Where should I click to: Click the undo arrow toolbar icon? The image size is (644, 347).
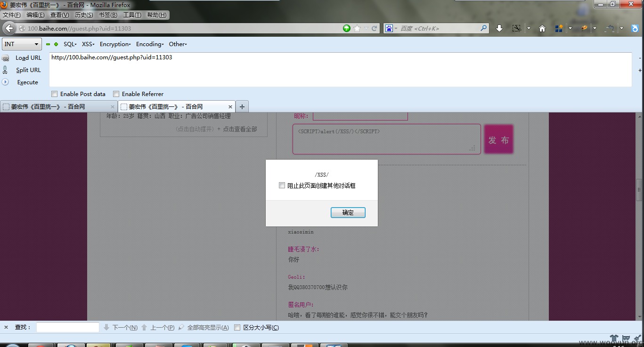click(x=611, y=28)
